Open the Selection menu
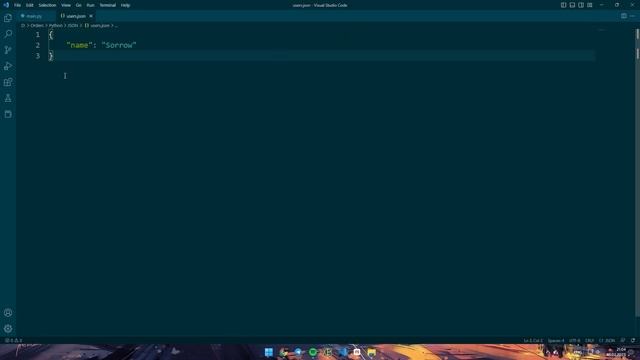Screen dimensions: 640x360 pos(47,5)
